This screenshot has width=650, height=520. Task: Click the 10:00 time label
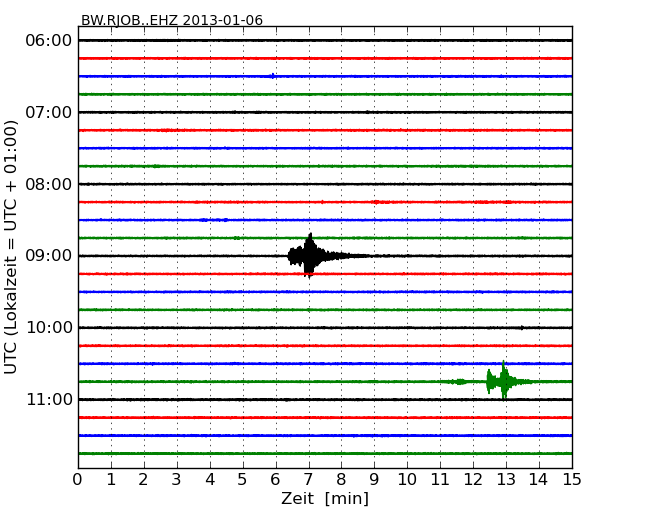coord(49,328)
